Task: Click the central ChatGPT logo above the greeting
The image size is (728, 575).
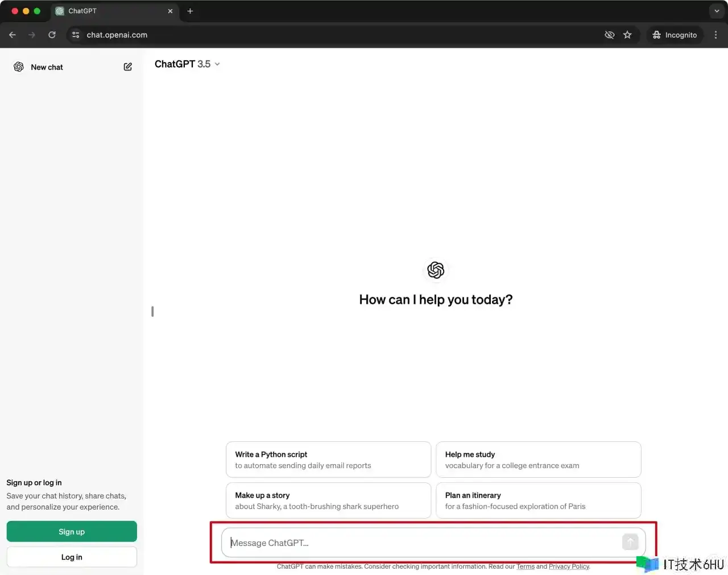Action: pos(436,270)
